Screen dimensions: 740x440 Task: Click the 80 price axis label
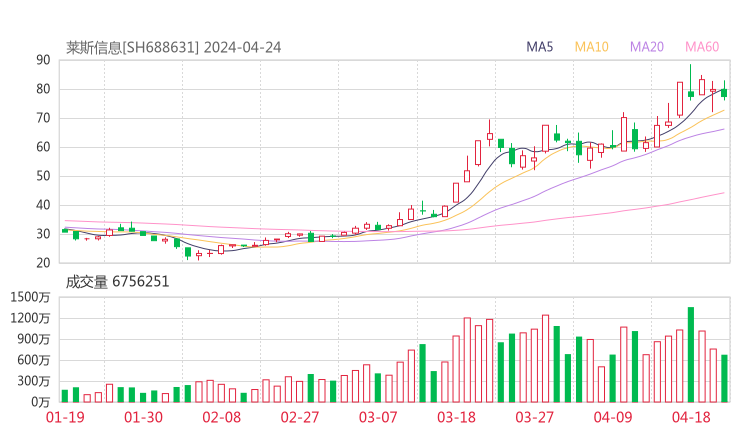click(x=43, y=89)
